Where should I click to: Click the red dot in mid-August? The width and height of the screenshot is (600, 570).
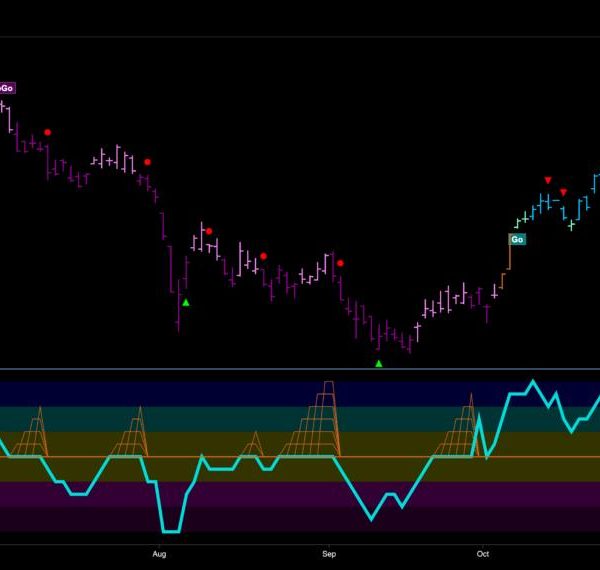(263, 256)
